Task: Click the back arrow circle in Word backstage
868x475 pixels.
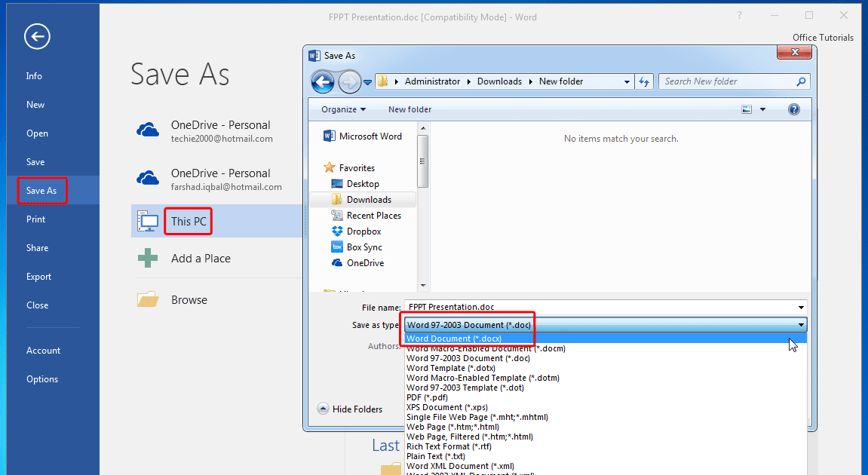Action: click(x=37, y=36)
